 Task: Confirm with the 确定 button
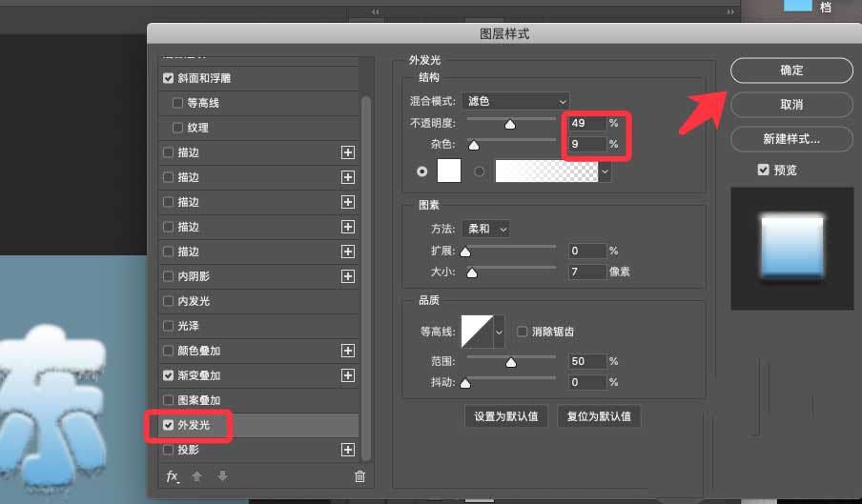tap(791, 71)
